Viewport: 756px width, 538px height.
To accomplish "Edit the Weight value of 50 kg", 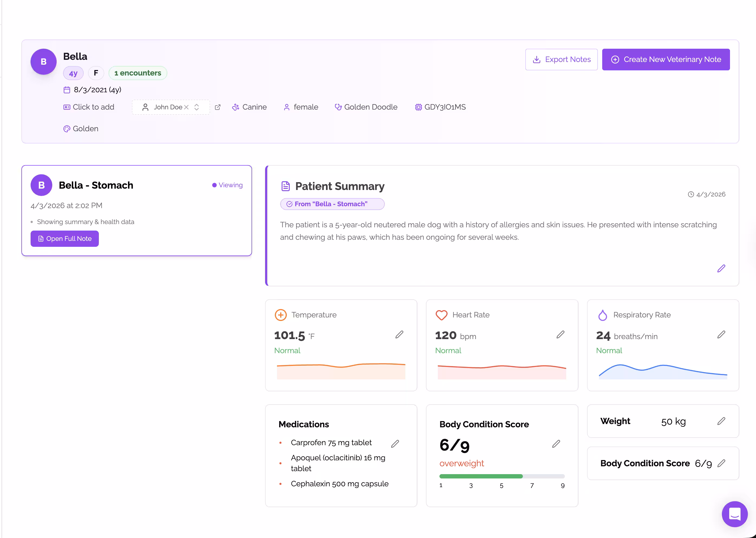I will (x=721, y=421).
